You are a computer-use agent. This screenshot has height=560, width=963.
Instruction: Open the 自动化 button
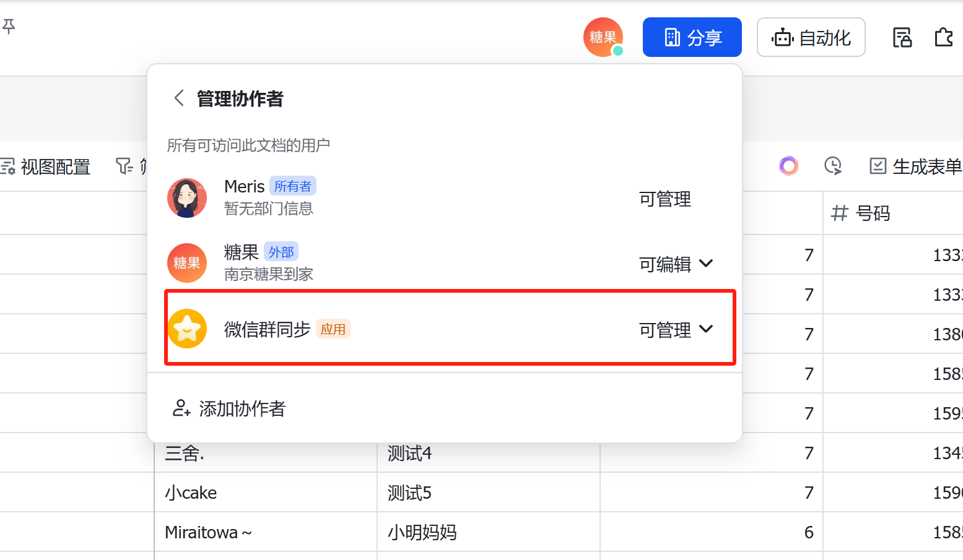(x=811, y=38)
